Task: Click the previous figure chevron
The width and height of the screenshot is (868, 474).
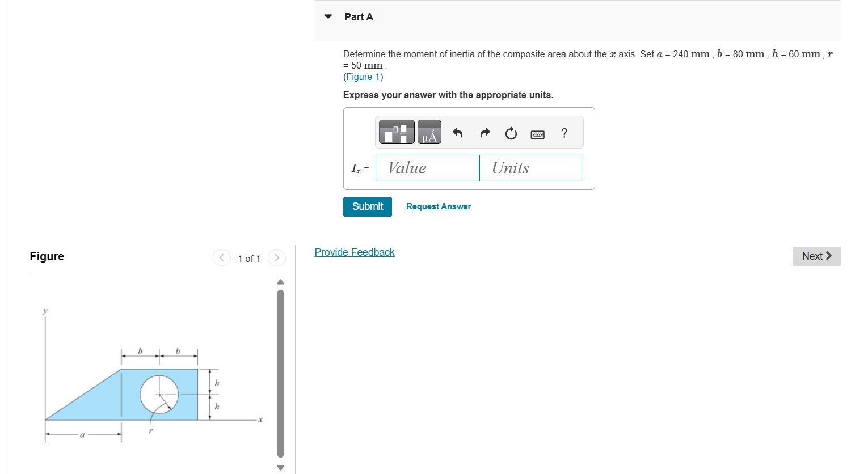Action: click(x=221, y=257)
